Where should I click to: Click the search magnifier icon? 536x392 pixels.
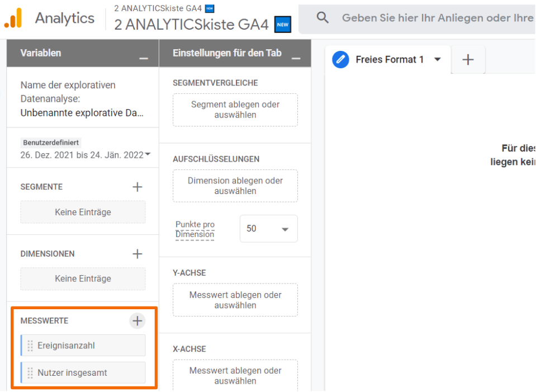pos(322,18)
